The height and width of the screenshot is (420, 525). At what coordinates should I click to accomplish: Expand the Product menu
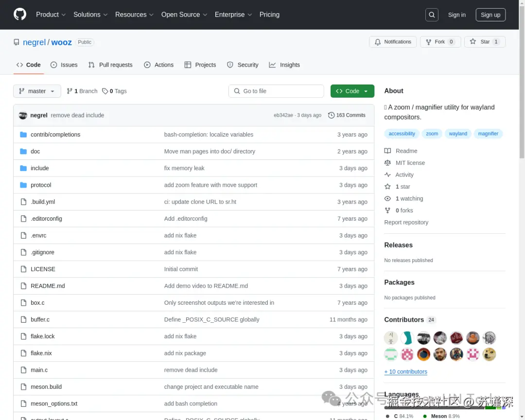coord(51,15)
